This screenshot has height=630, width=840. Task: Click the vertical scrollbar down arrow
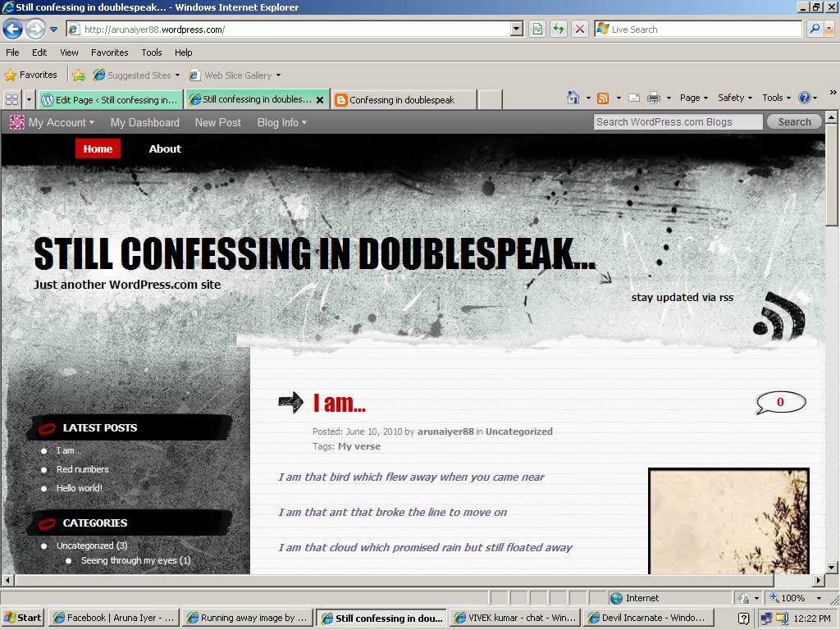(832, 568)
